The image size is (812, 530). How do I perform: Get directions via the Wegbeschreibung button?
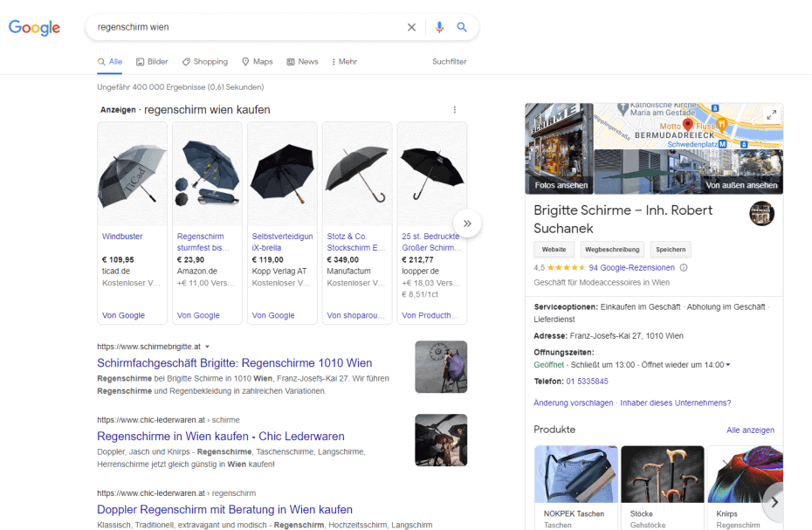point(612,249)
